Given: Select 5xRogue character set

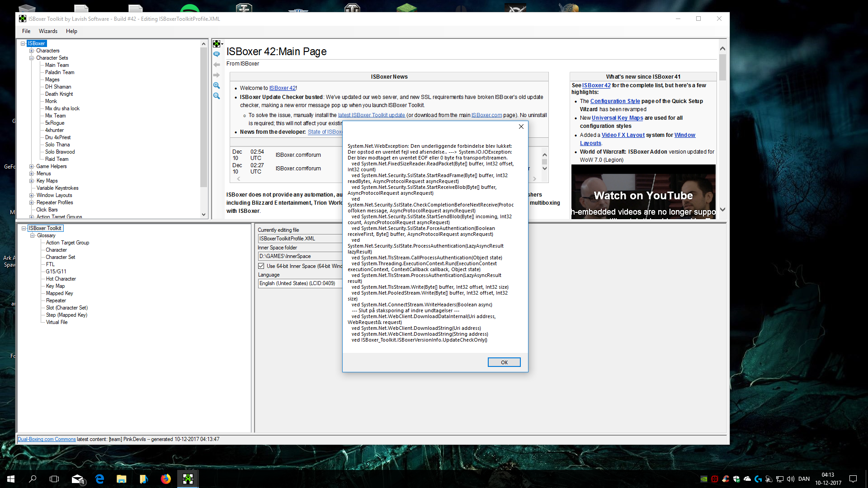Looking at the screenshot, I should pyautogui.click(x=55, y=123).
